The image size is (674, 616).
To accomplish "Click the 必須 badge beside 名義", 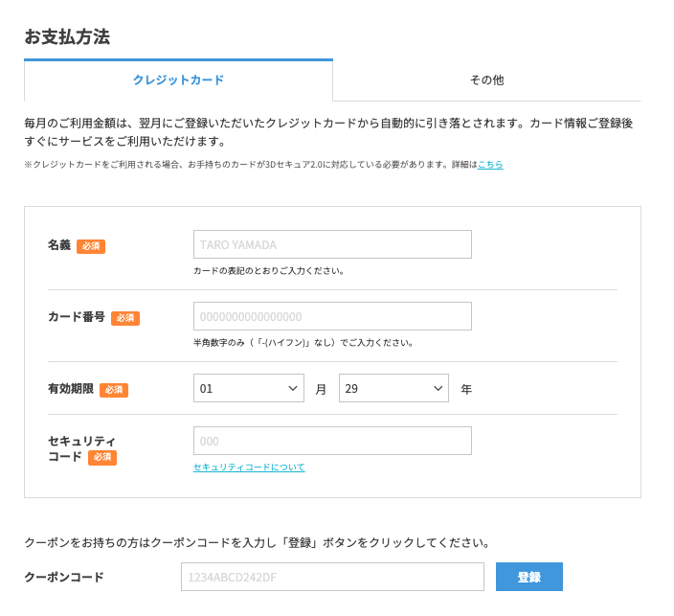I will coord(91,246).
